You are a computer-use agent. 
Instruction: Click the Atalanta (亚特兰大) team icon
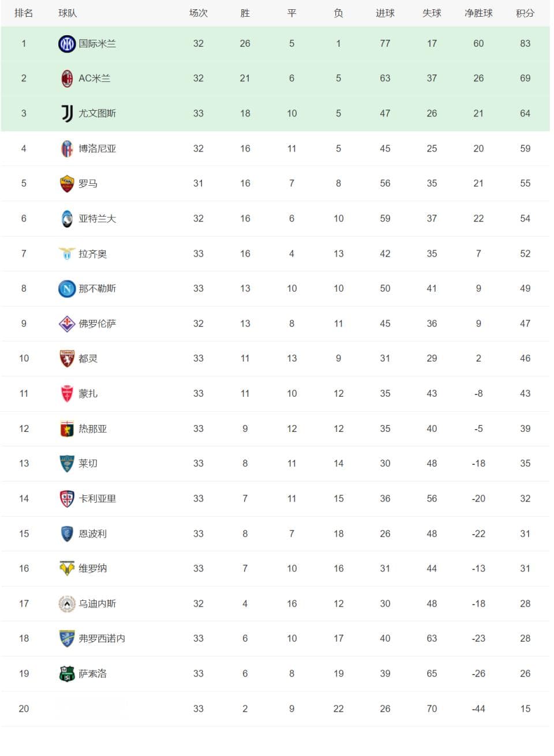click(x=67, y=219)
